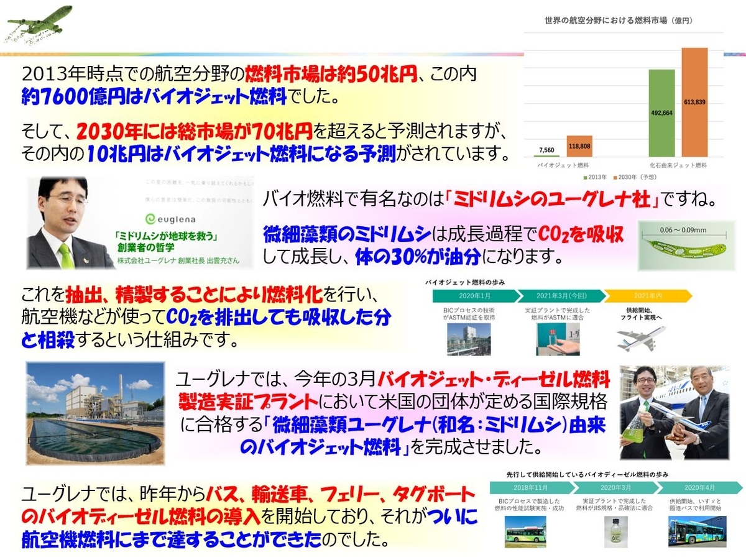This screenshot has height=560, width=746.
Task: Click the blue 10兆円はバイオジェット燃料になる予測 text
Action: pyautogui.click(x=241, y=154)
